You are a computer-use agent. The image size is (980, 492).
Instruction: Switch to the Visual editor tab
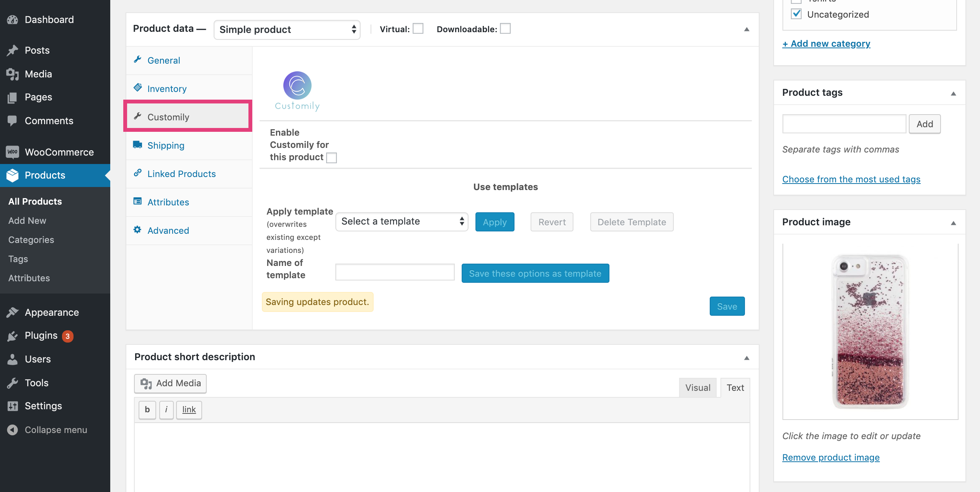(697, 387)
